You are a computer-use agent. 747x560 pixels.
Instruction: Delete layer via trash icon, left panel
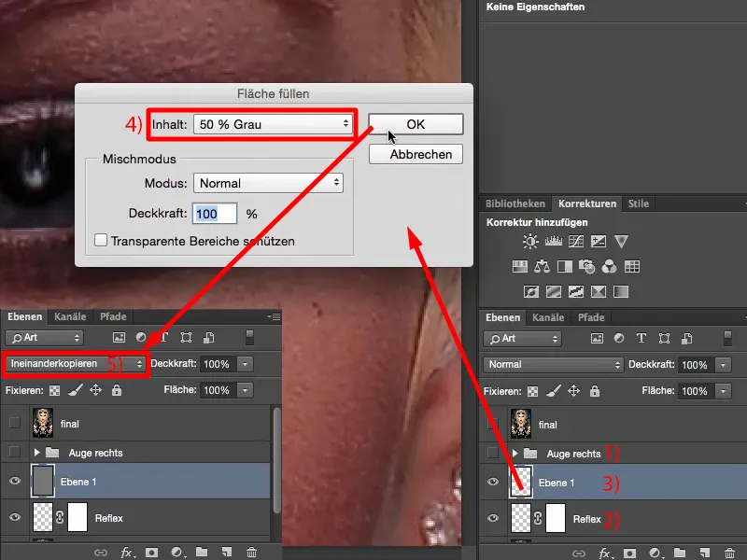pos(251,553)
